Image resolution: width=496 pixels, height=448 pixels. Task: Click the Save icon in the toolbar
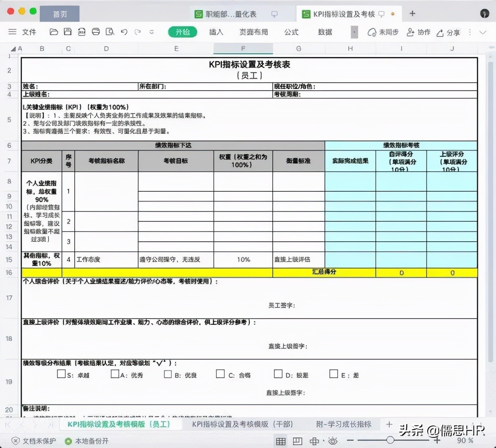point(67,32)
